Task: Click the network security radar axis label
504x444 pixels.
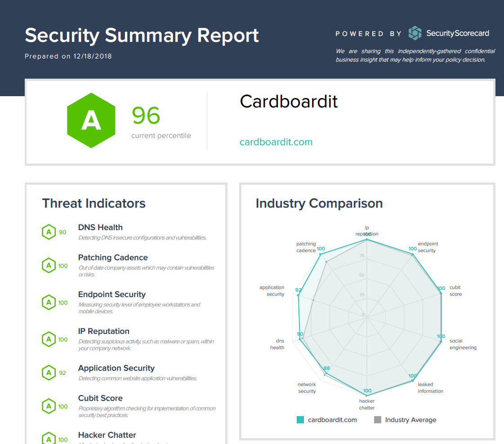Action: coord(307,388)
